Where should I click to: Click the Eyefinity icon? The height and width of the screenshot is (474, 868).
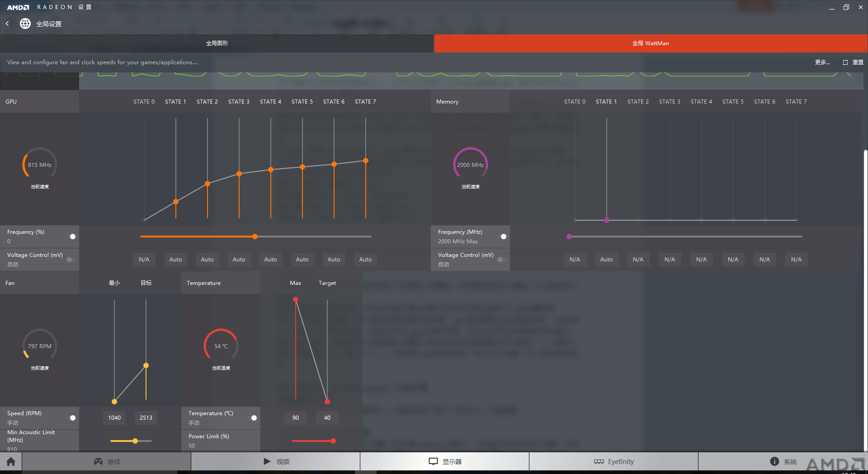coord(599,461)
